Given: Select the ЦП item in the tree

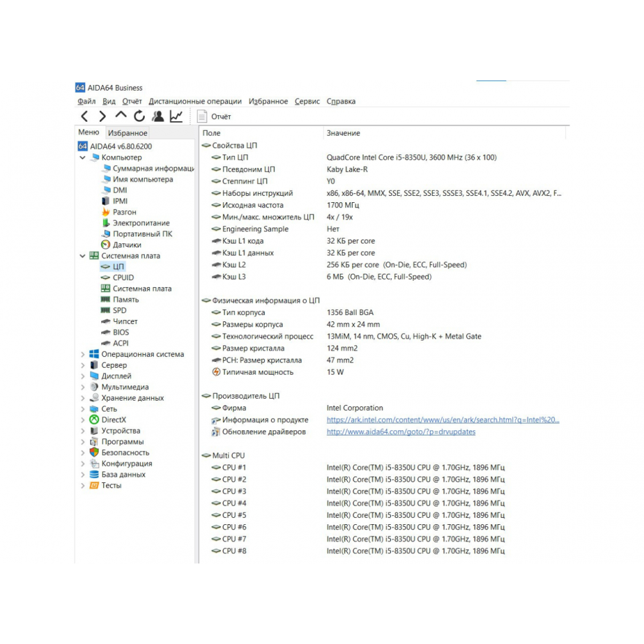Looking at the screenshot, I should [112, 267].
